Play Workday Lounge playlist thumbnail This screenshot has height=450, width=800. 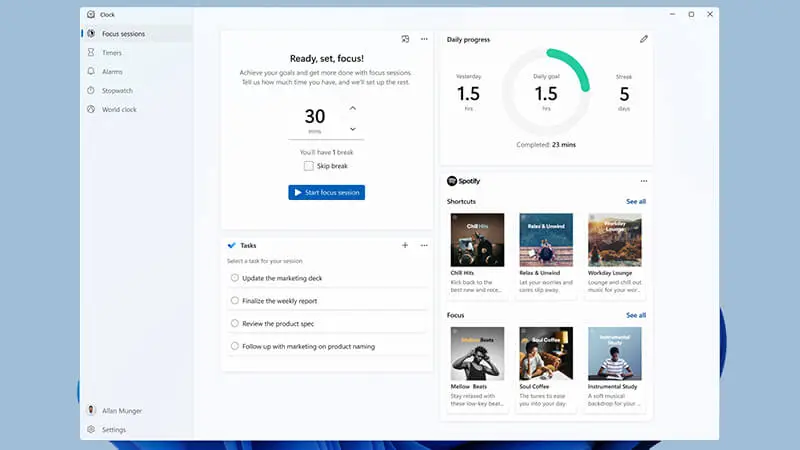(615, 240)
